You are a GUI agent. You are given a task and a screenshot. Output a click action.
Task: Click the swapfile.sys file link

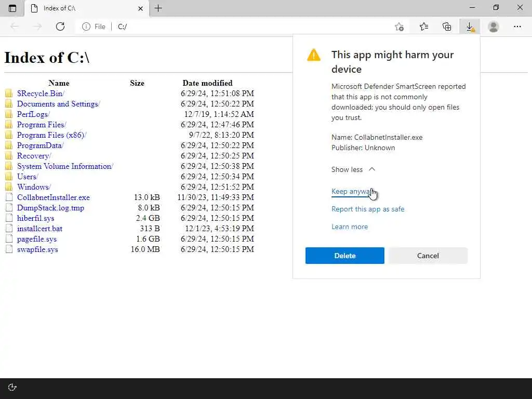(x=37, y=249)
